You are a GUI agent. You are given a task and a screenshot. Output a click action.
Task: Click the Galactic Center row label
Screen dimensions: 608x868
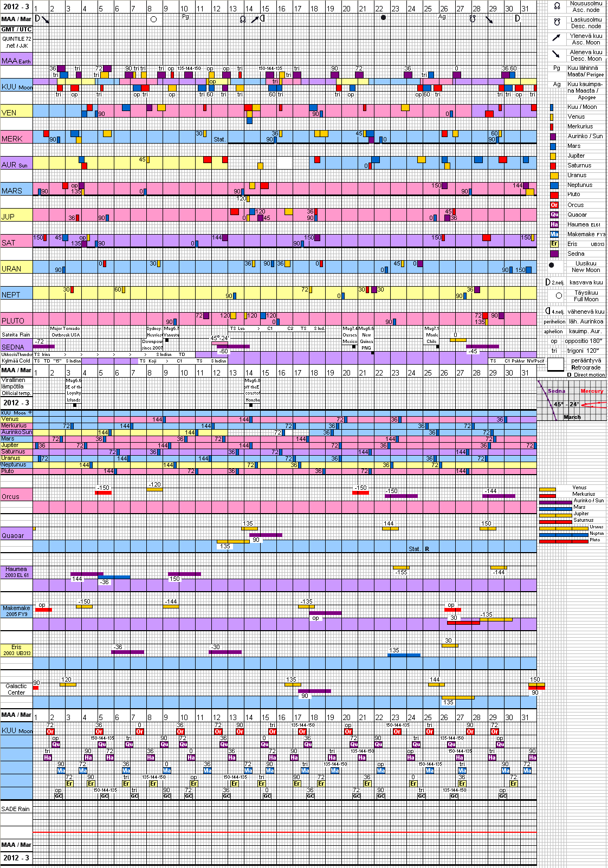click(16, 689)
